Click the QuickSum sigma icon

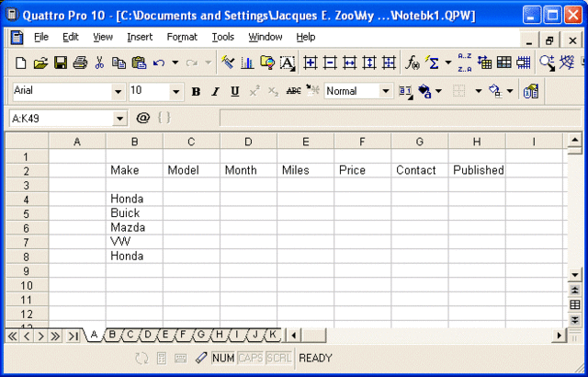click(432, 63)
